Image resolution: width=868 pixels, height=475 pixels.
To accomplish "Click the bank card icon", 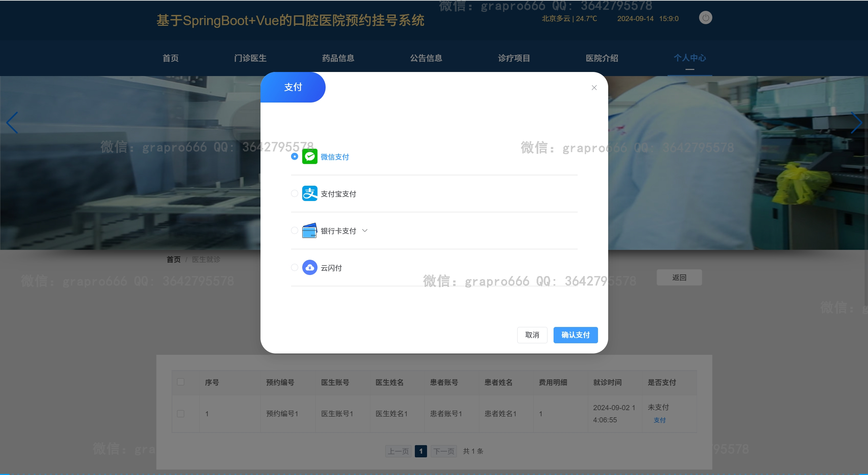I will (309, 231).
